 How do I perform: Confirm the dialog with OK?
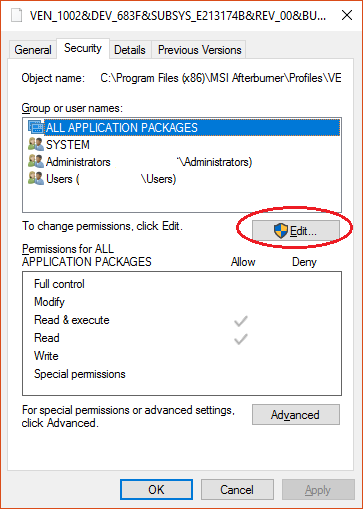tap(156, 489)
